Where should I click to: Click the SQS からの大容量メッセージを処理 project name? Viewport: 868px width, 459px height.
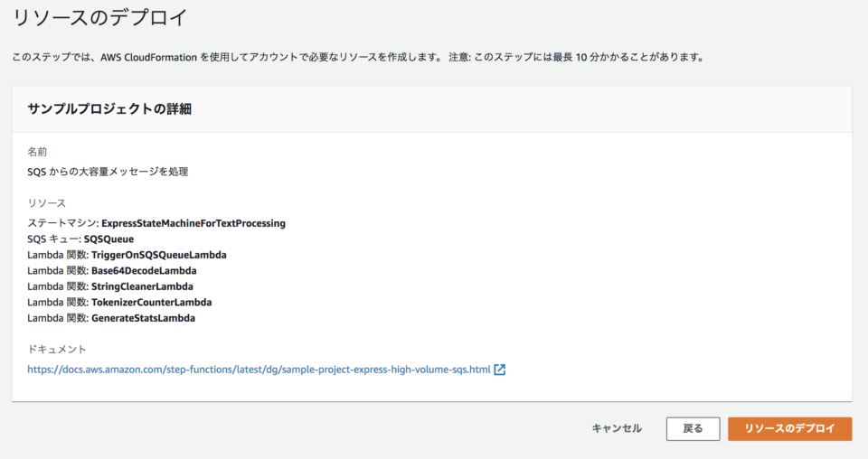[x=108, y=172]
